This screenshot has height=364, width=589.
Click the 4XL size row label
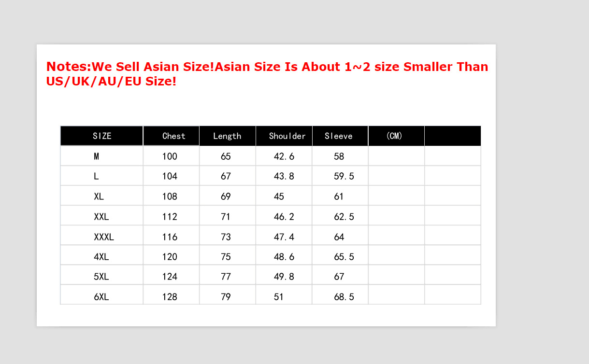pyautogui.click(x=101, y=257)
